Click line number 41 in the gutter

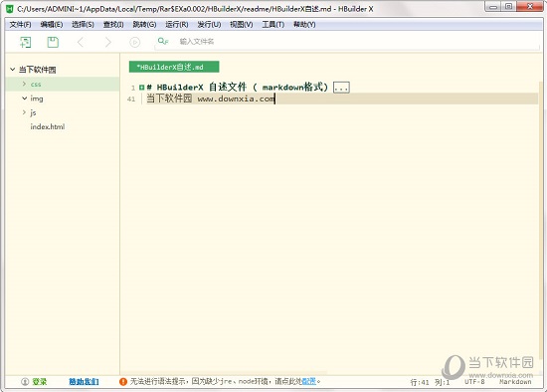pos(131,99)
